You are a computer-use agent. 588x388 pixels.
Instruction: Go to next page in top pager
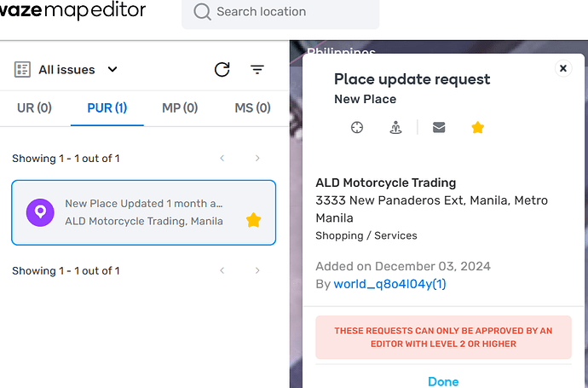pos(257,159)
